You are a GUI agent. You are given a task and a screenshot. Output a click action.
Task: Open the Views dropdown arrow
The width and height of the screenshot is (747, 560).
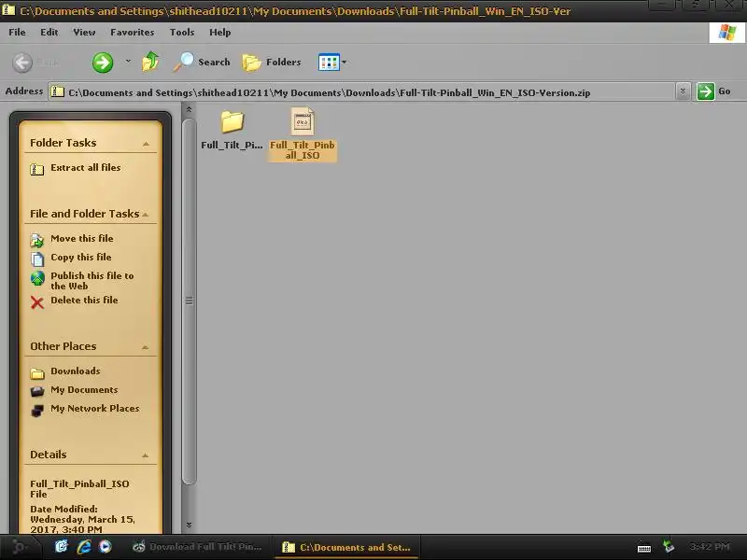click(x=345, y=62)
